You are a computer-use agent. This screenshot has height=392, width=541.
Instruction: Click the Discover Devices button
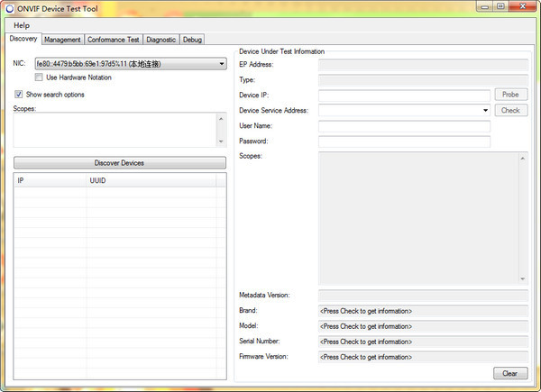(x=120, y=163)
